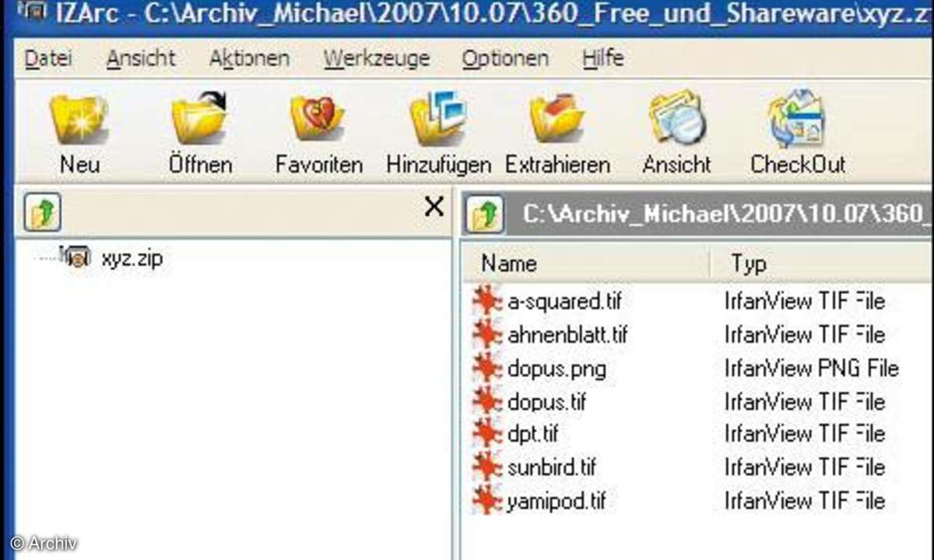Select the ahnenblatt.tif file name
The height and width of the screenshot is (560, 934).
(x=567, y=334)
